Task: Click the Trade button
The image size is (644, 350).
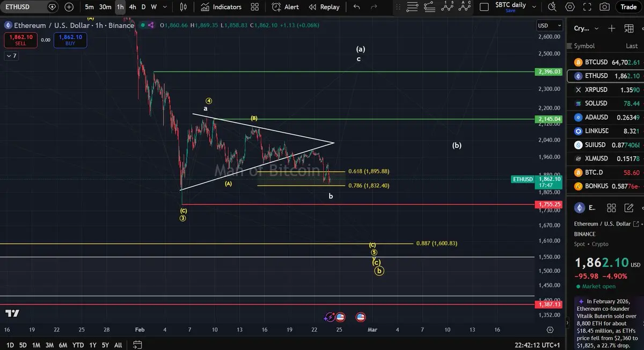Action: (628, 7)
